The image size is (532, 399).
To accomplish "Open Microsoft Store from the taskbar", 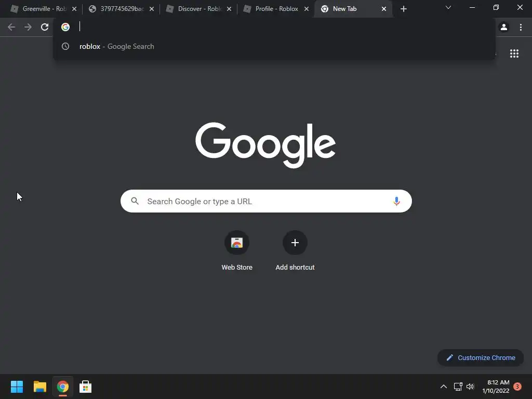I will click(x=85, y=387).
